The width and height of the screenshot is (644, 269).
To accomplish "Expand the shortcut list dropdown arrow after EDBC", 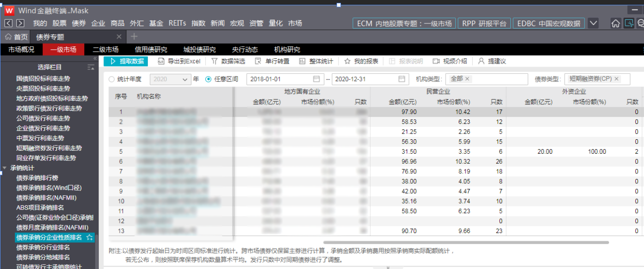I will coord(593,23).
